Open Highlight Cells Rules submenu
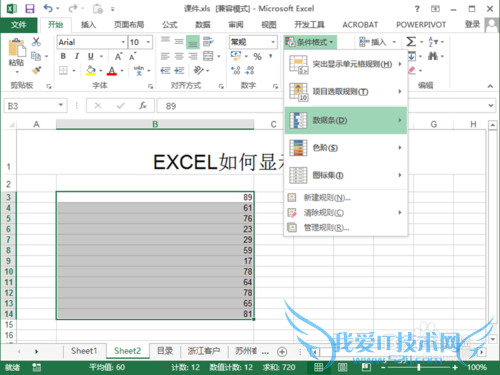This screenshot has height=375, width=500. pos(346,64)
